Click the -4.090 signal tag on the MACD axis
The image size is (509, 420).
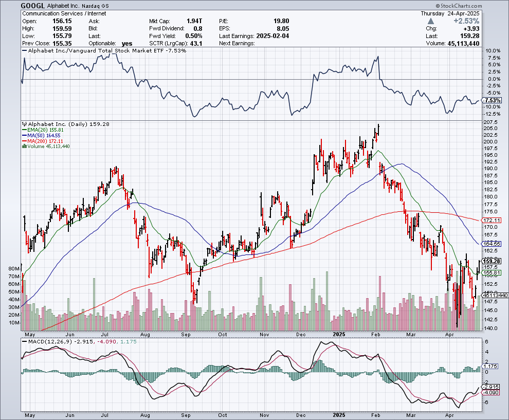click(491, 392)
